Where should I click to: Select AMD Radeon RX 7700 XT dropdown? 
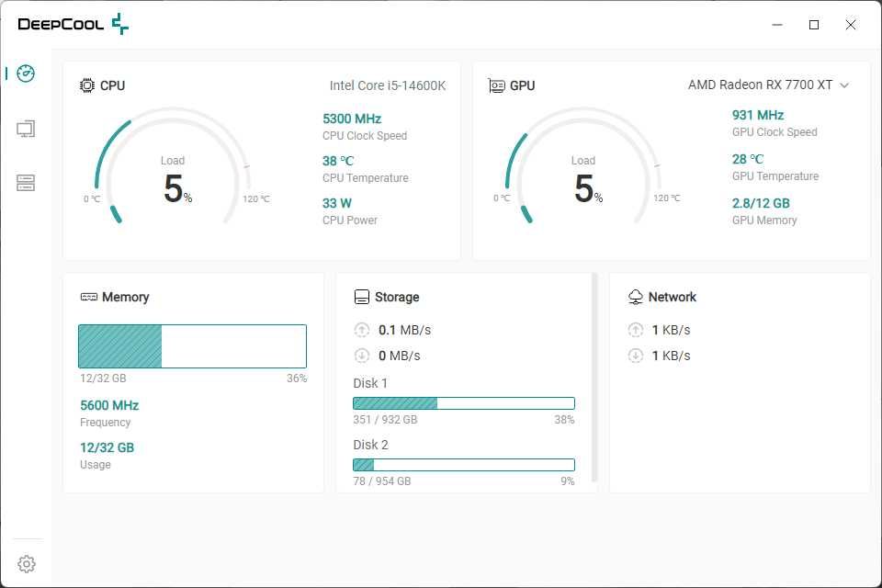point(768,85)
